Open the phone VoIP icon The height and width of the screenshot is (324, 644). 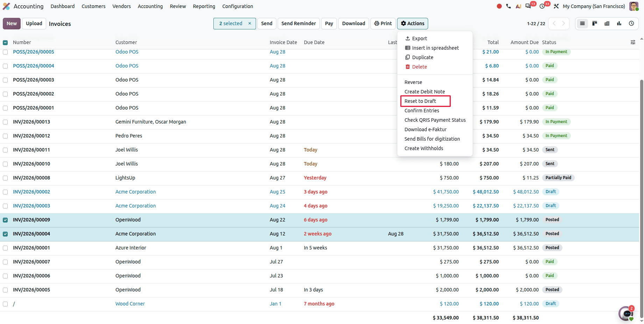pyautogui.click(x=508, y=6)
